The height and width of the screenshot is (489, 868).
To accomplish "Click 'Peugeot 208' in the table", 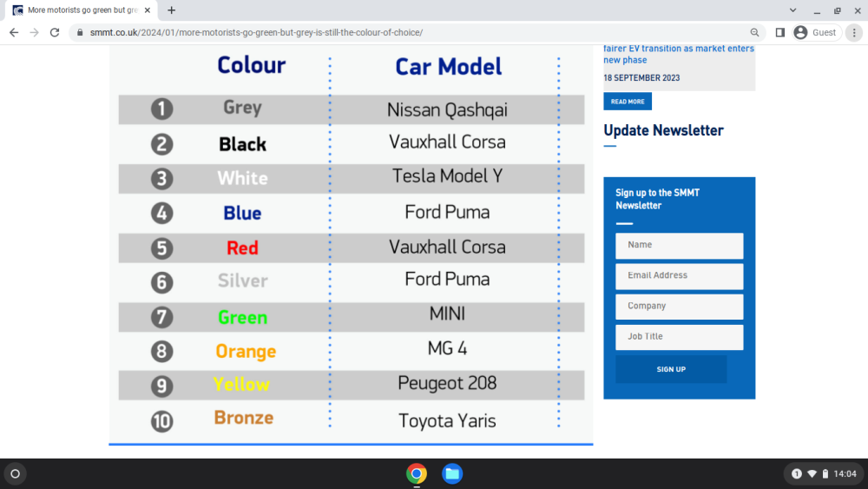I will [x=447, y=383].
